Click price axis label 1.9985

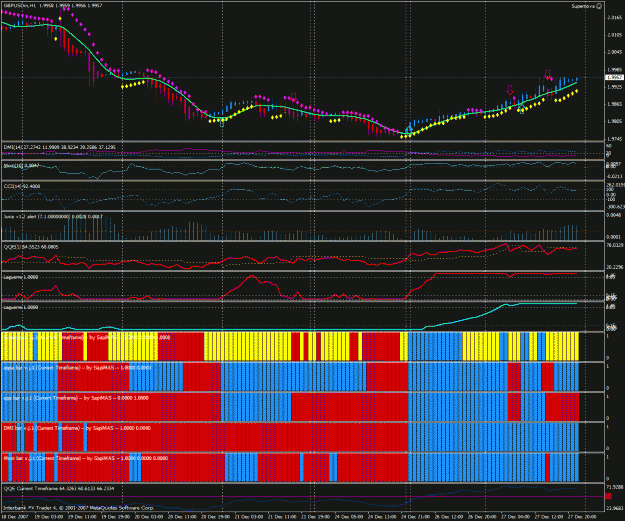point(614,69)
